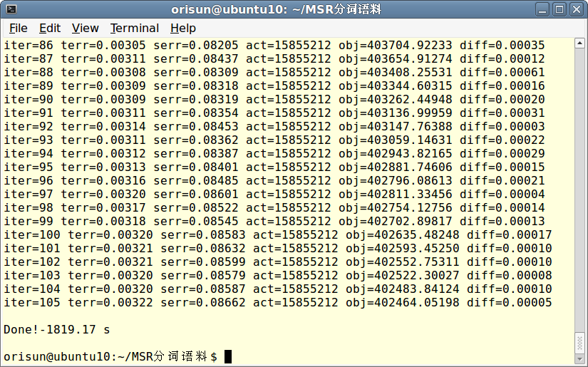588x367 pixels.
Task: Click the iter=104 output line
Action: 278,289
